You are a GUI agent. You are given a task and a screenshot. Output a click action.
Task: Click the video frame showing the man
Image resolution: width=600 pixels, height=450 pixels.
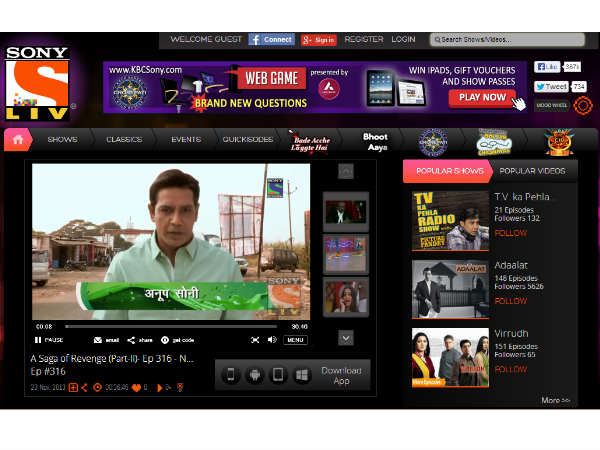171,242
